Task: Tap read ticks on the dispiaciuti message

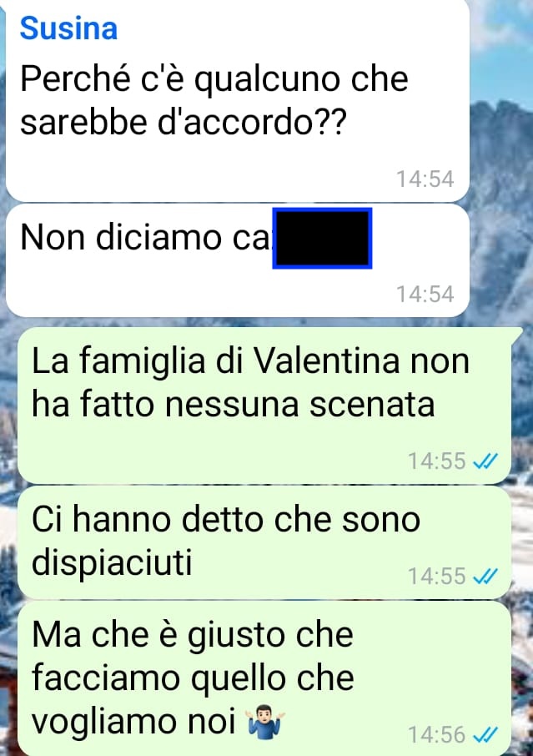Action: [x=485, y=576]
